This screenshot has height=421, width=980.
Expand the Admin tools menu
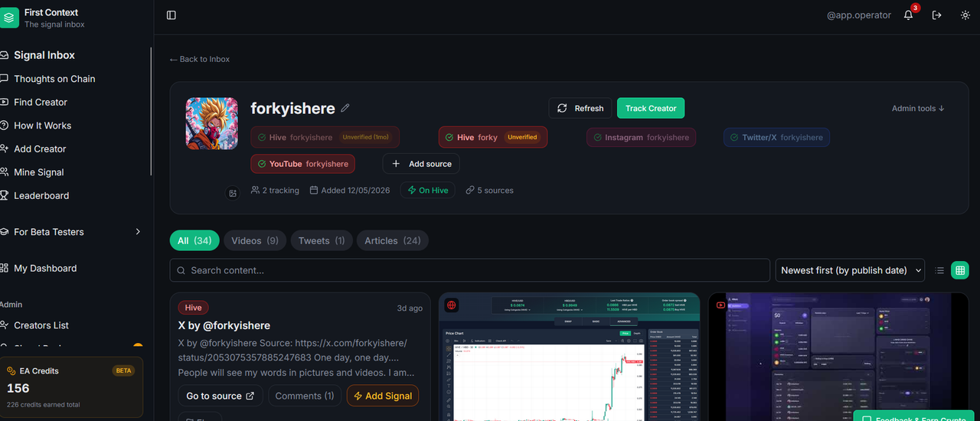[x=918, y=109]
